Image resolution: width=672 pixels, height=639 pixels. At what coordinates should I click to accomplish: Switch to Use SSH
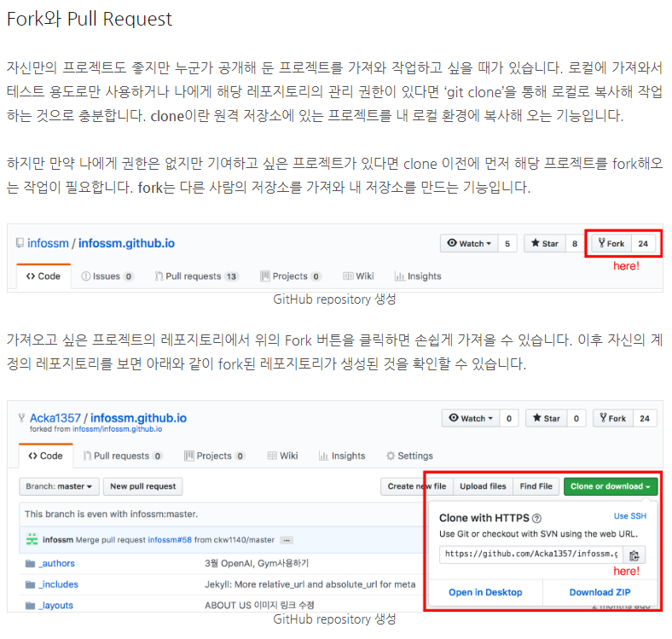pos(630,516)
